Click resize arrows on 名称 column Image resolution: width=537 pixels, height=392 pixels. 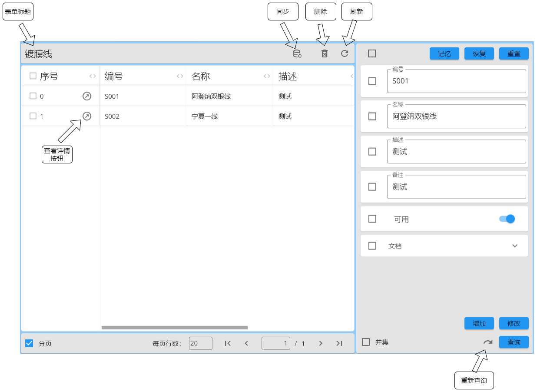pos(267,76)
